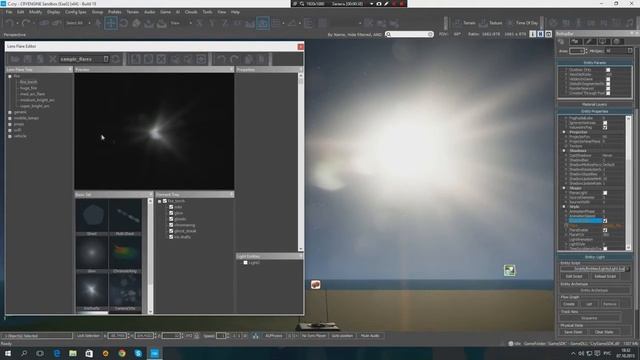Screen dimensions: 640x360
Task: Click the Goto position button in status bar
Action: 342,336
